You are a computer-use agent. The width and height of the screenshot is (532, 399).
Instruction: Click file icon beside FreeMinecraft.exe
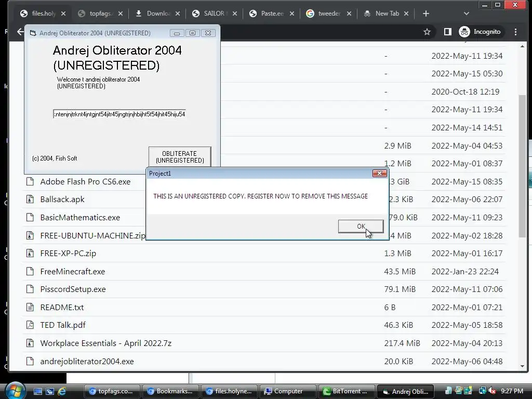[x=30, y=271]
